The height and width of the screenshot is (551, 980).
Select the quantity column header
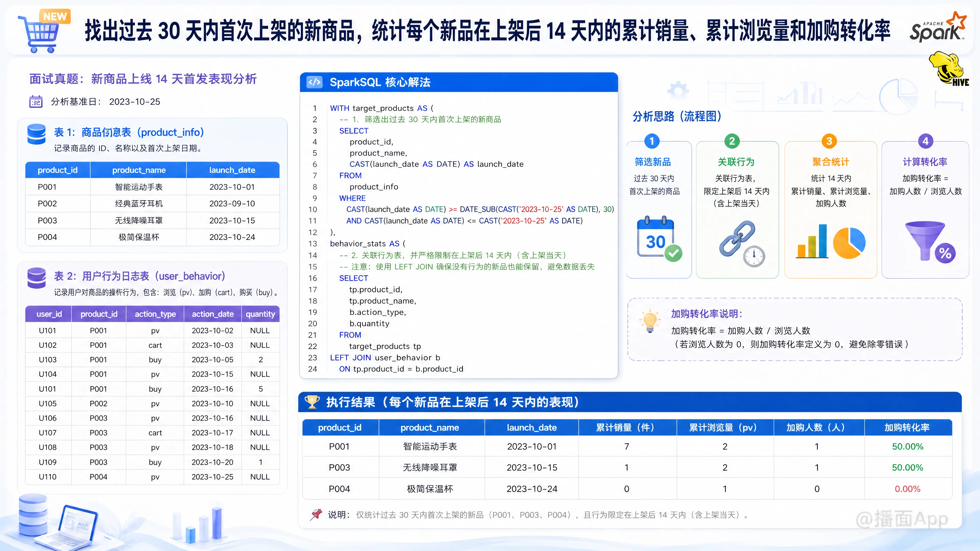tap(260, 314)
